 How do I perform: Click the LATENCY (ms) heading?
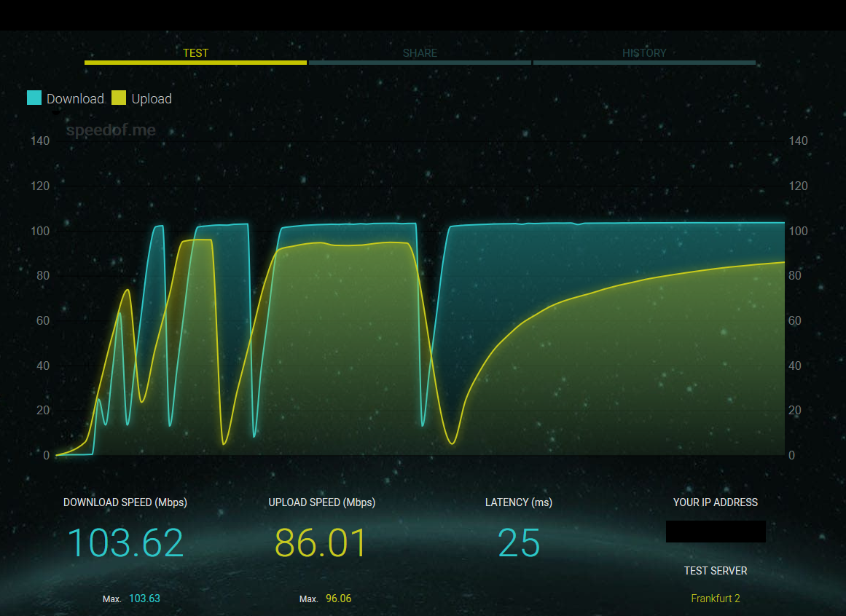tap(519, 502)
